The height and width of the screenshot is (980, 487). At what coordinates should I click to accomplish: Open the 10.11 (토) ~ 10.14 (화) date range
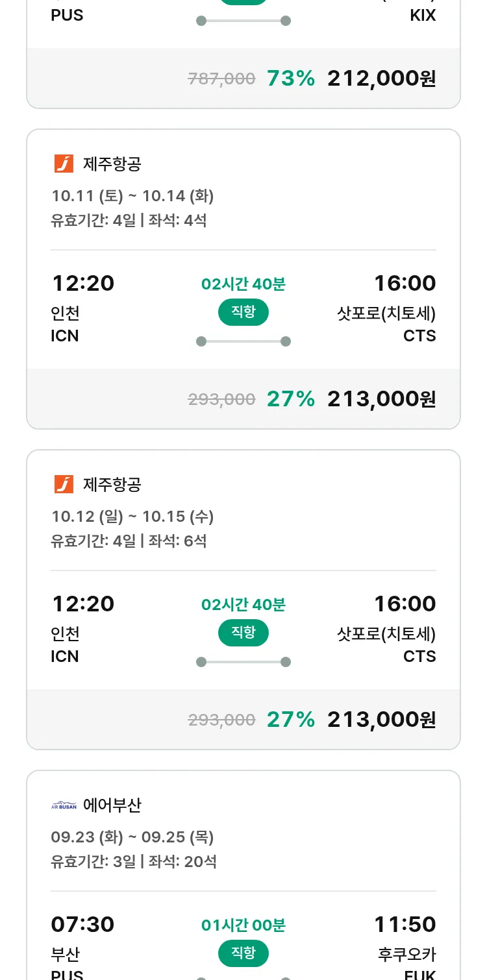[x=132, y=195]
